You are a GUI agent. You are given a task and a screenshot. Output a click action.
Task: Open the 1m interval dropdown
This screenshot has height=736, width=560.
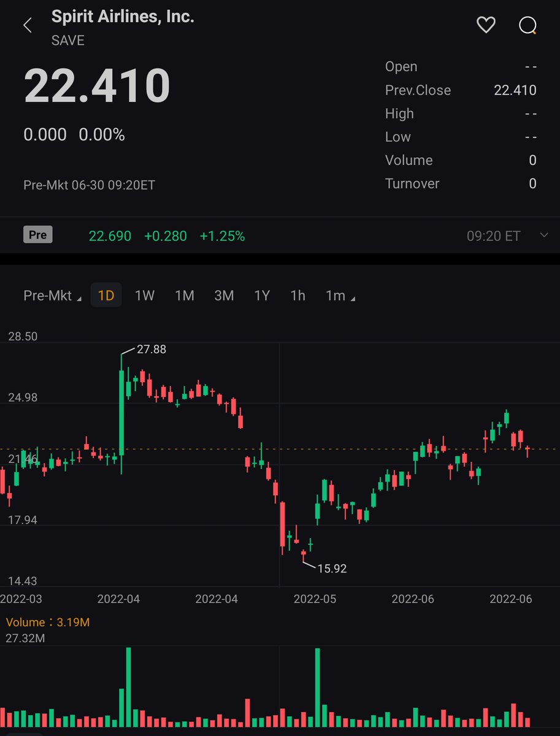(x=340, y=296)
